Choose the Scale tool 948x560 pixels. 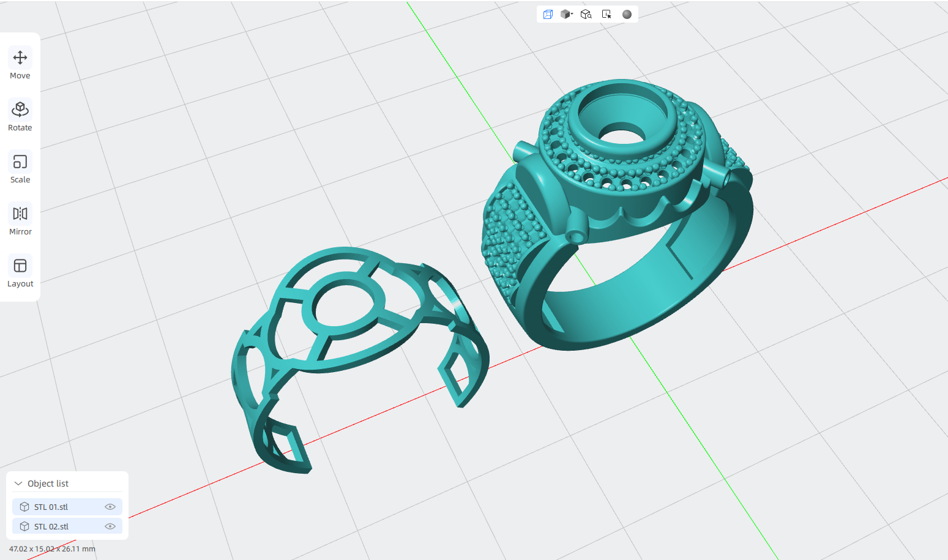pos(20,168)
